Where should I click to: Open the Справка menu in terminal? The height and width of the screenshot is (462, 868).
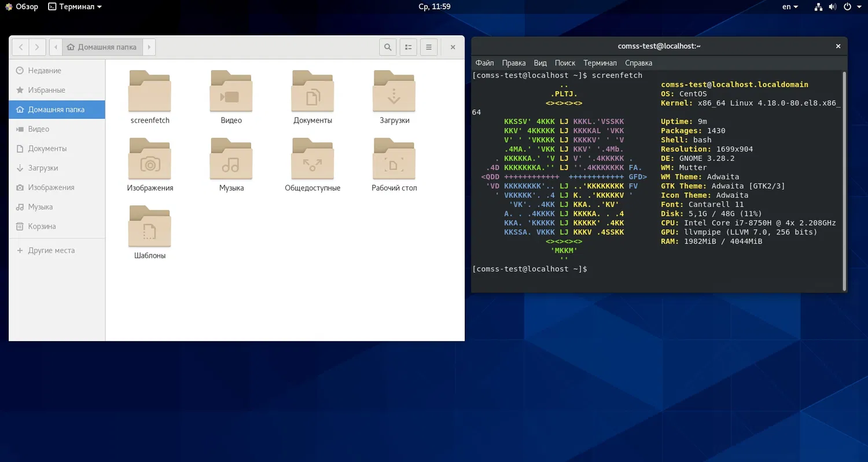(638, 63)
